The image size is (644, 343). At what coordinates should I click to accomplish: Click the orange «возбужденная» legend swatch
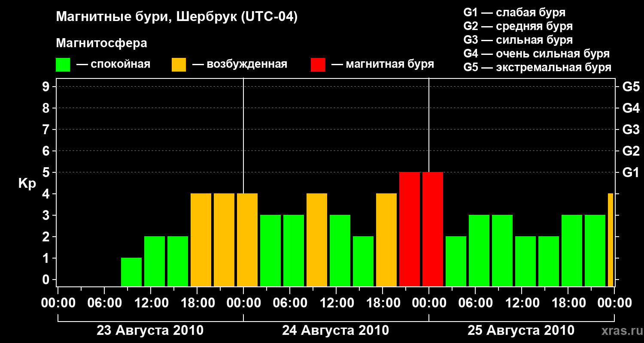point(179,65)
